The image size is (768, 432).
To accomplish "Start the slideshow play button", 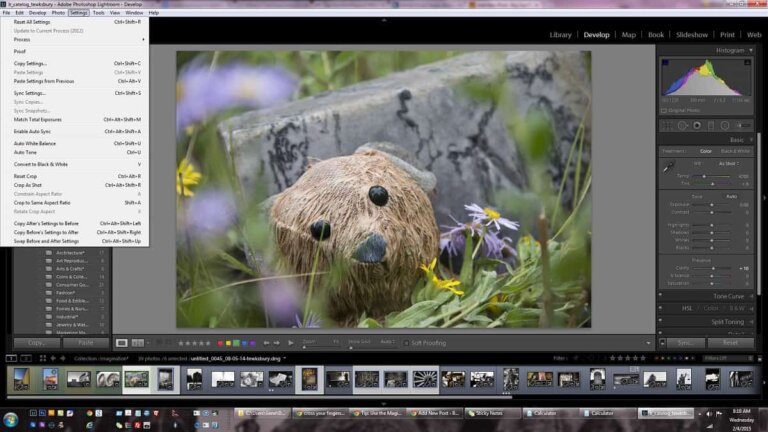I will tap(290, 343).
